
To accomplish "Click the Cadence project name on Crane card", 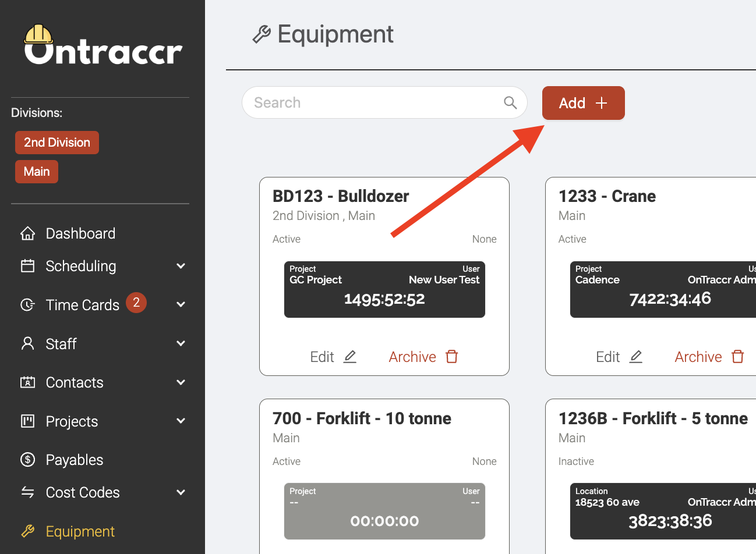I will tap(598, 280).
